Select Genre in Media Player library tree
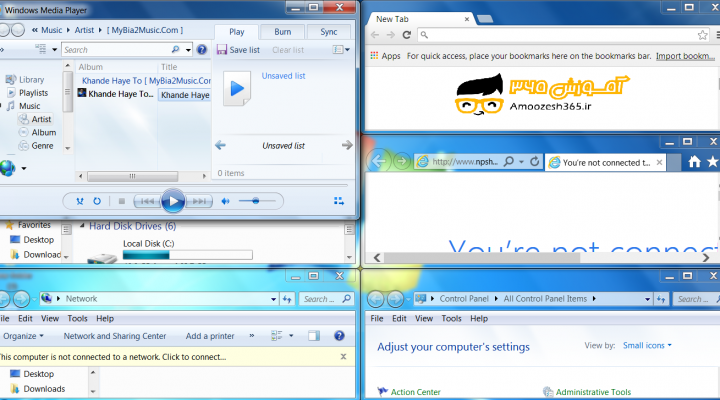This screenshot has width=720, height=400. click(x=36, y=146)
